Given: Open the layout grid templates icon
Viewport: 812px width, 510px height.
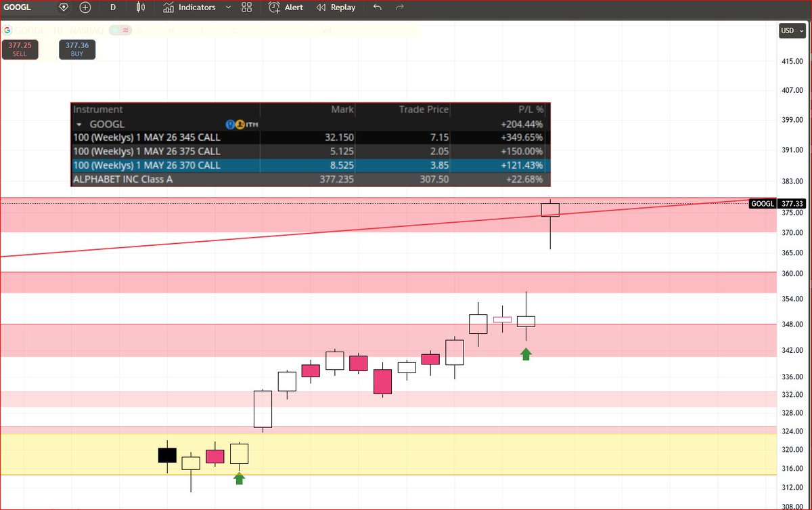Looking at the screenshot, I should pos(246,7).
